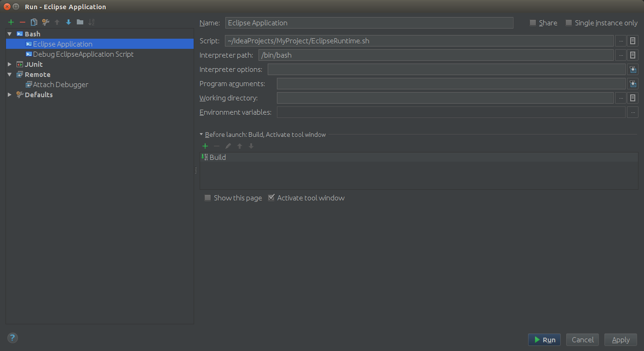644x351 pixels.
Task: Enable the Share checkbox
Action: [533, 23]
